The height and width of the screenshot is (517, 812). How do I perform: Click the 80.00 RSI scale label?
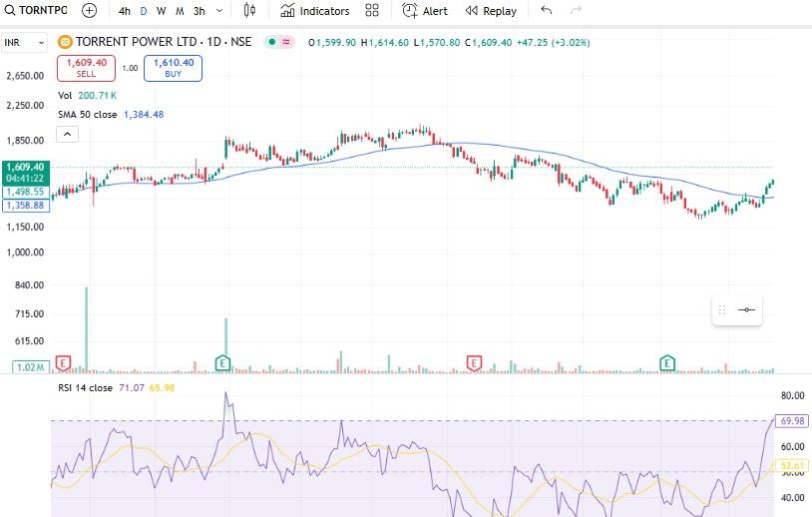[792, 395]
